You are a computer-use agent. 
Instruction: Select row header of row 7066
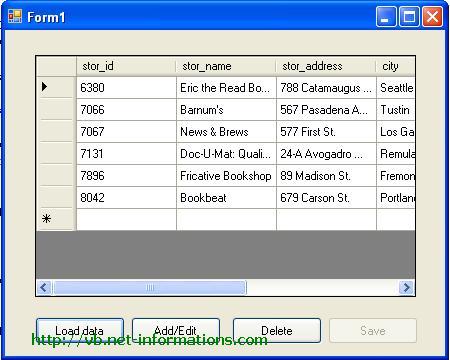(56, 110)
